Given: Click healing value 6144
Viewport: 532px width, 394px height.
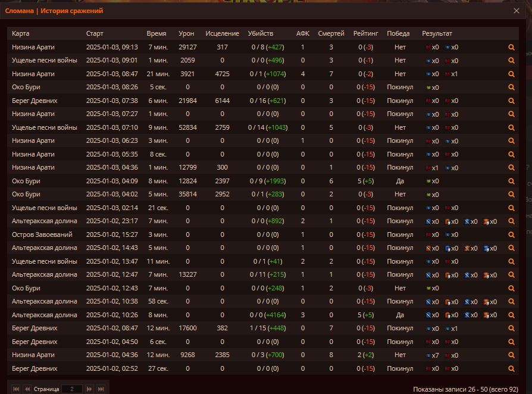Looking at the screenshot, I should pyautogui.click(x=222, y=101).
